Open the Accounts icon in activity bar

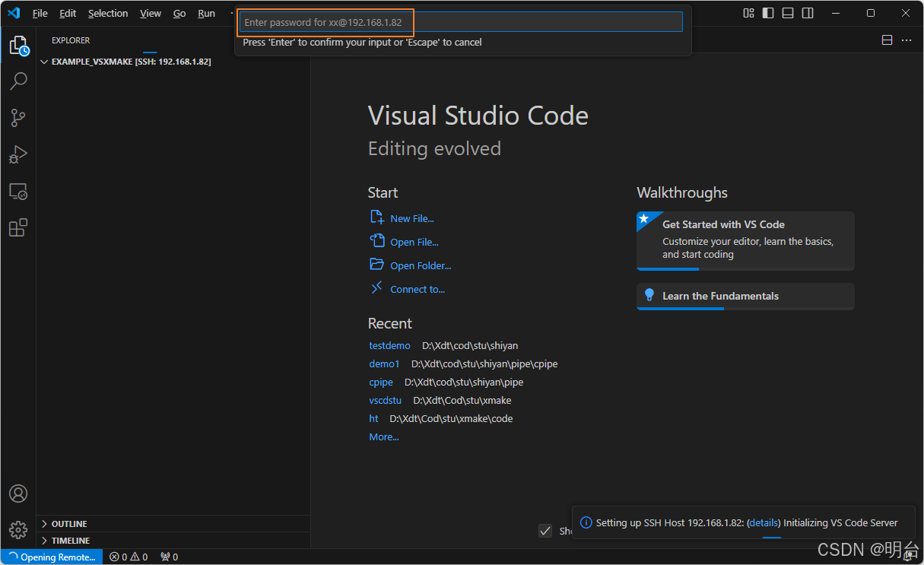pos(18,494)
